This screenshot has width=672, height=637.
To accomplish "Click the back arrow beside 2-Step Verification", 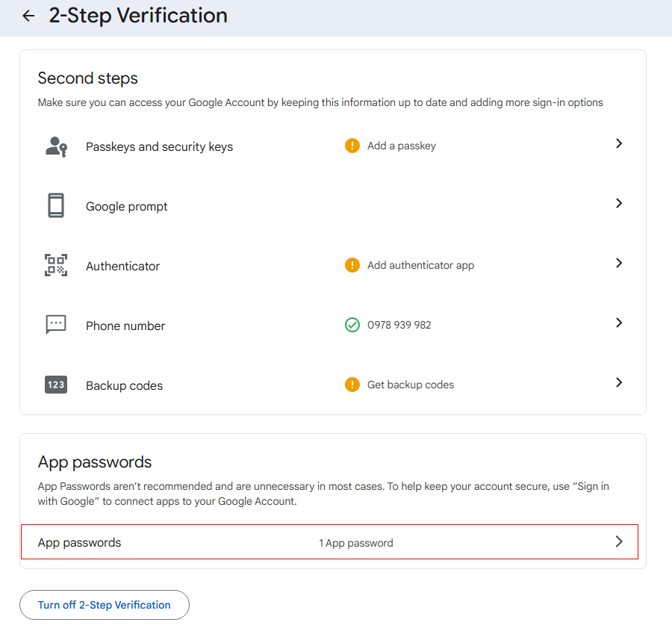I will [x=28, y=16].
